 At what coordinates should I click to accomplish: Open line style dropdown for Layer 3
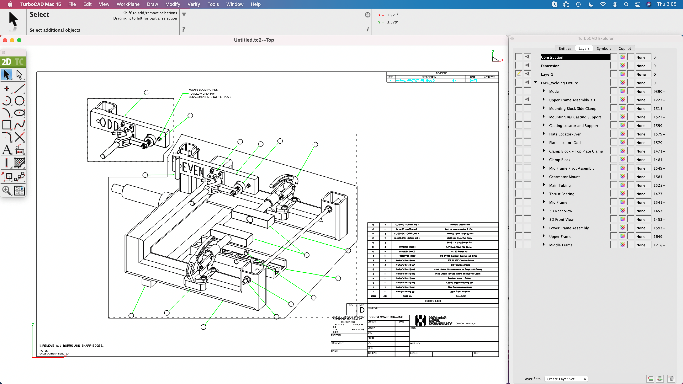click(642, 74)
